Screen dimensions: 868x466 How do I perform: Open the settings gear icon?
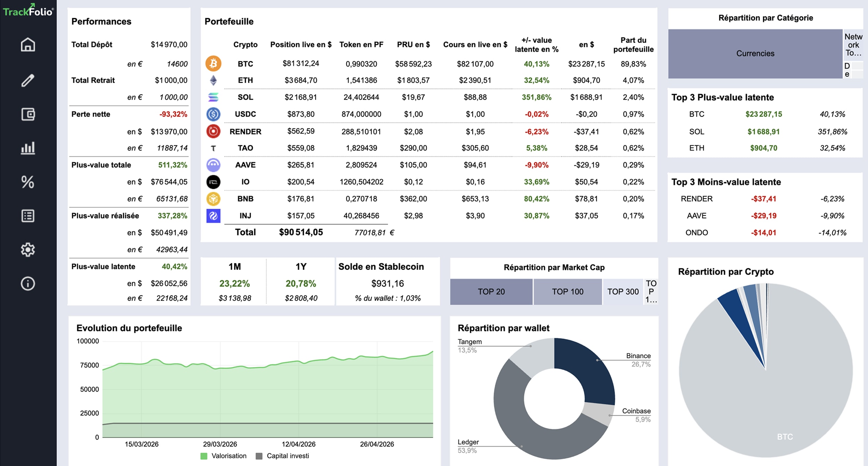28,250
